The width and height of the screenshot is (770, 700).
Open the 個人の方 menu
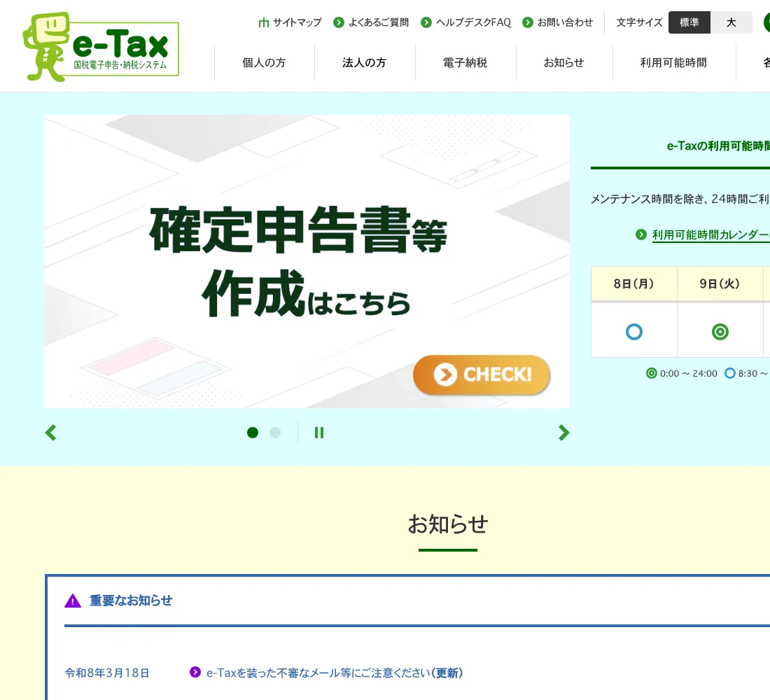[x=264, y=62]
